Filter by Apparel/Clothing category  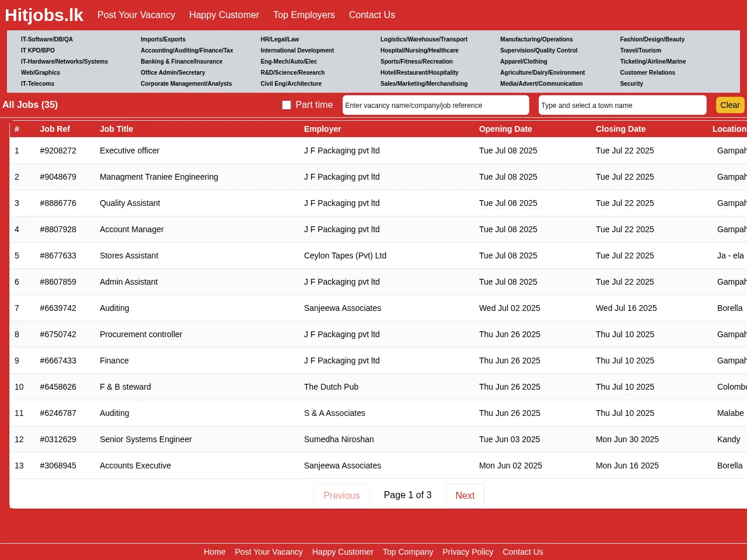[x=523, y=61]
